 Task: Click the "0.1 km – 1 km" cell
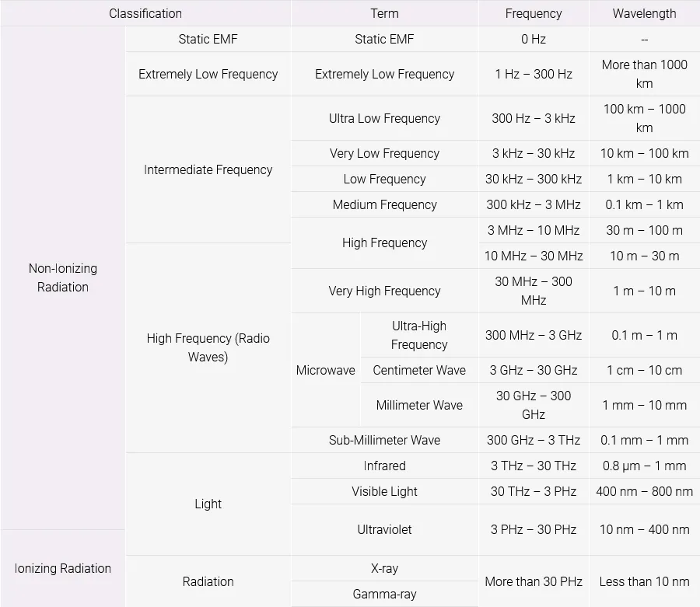(644, 204)
